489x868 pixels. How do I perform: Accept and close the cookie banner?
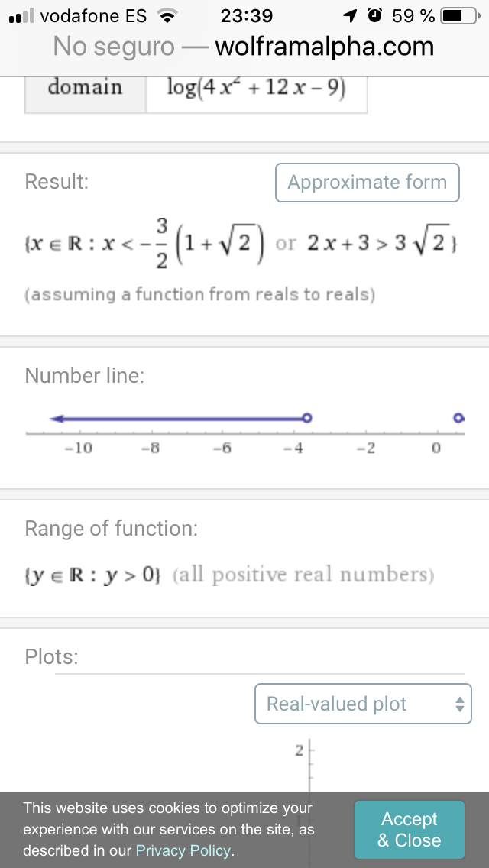[x=409, y=830]
